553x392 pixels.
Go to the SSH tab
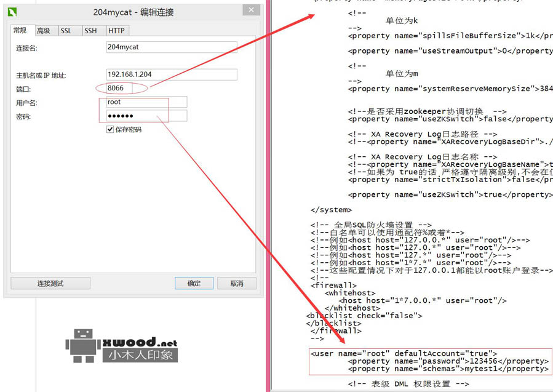90,31
